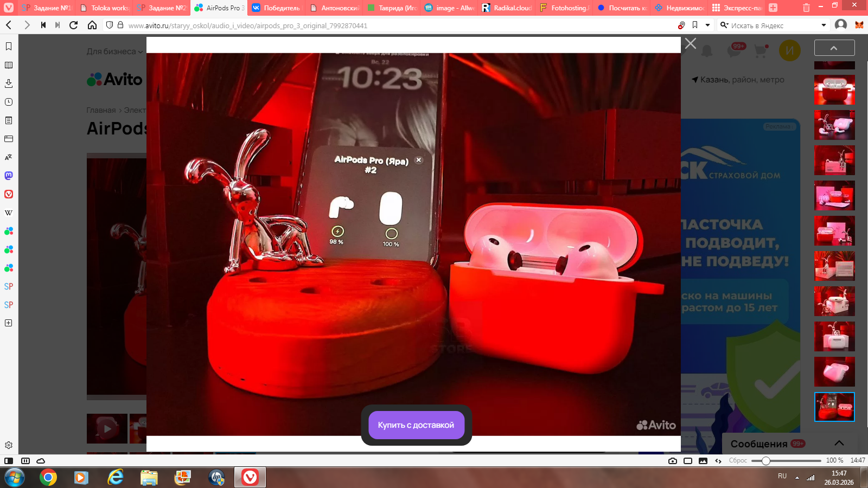The image size is (868, 488).
Task: Toggle the side panel from status bar
Action: pyautogui.click(x=9, y=461)
